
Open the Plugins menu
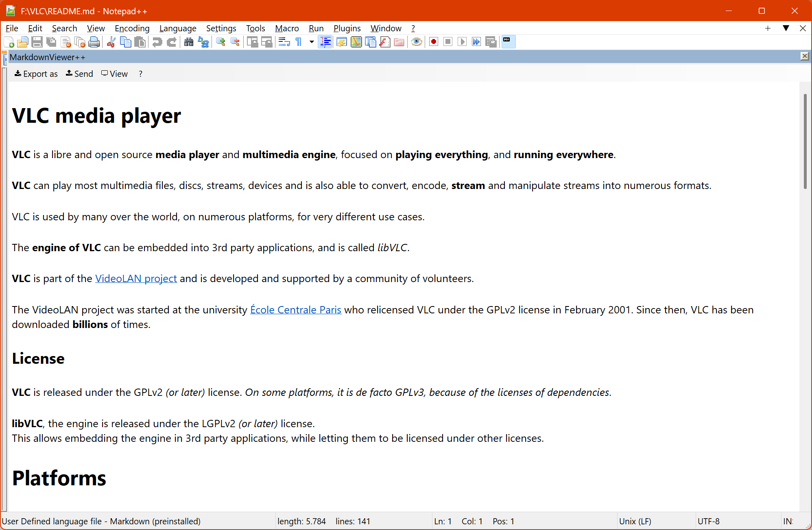(x=347, y=28)
